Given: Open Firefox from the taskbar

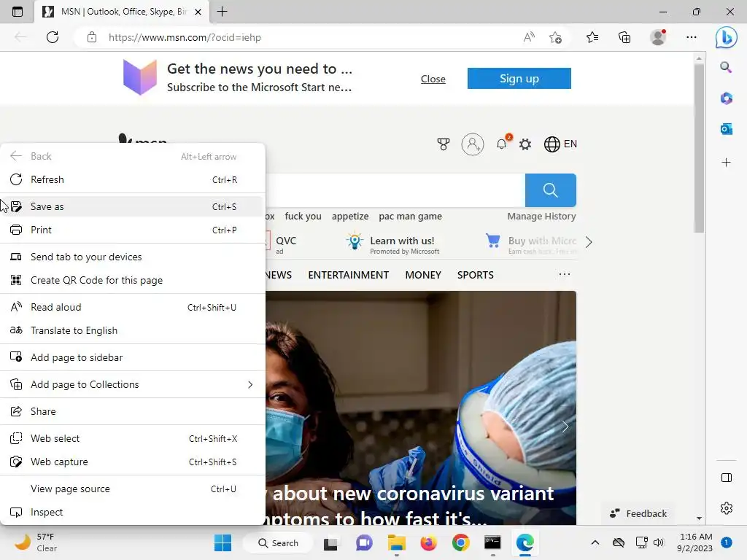Looking at the screenshot, I should (x=428, y=542).
